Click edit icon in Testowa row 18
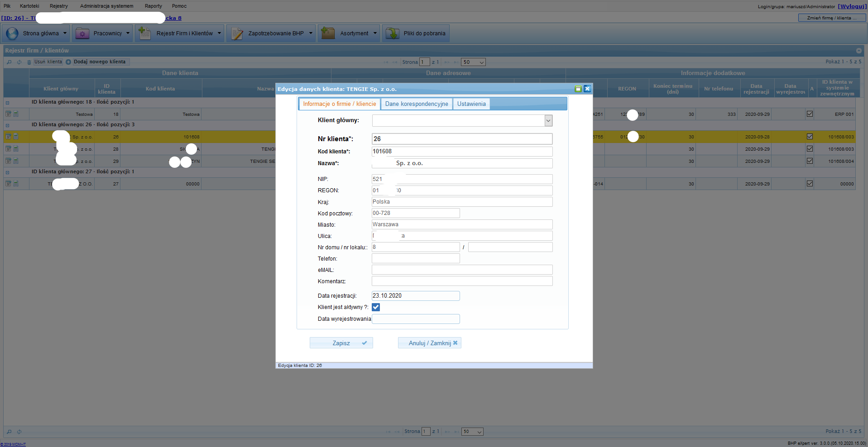 [8, 114]
